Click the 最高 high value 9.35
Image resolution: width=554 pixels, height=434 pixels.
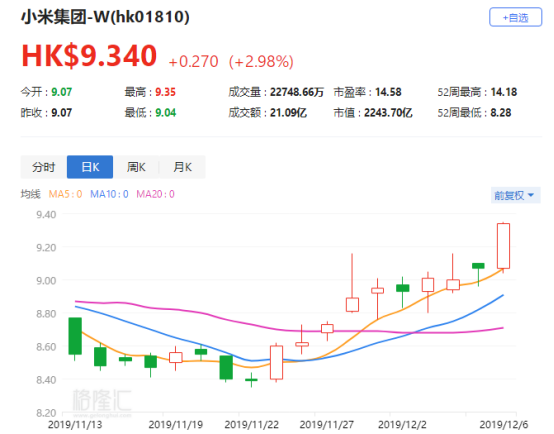[x=165, y=92]
